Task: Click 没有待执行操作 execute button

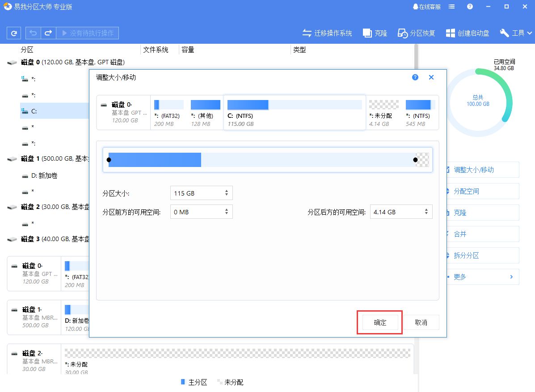Action: [x=87, y=33]
